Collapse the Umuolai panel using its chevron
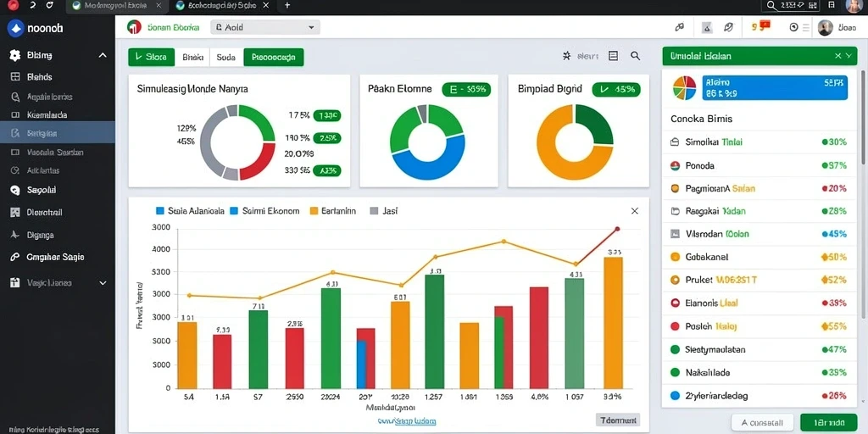This screenshot has width=868, height=434. [x=849, y=56]
